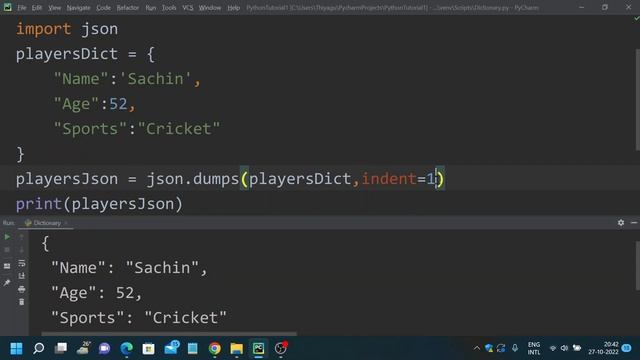Toggle soft-wrap in the Run console
The height and width of the screenshot is (360, 640).
click(x=22, y=263)
